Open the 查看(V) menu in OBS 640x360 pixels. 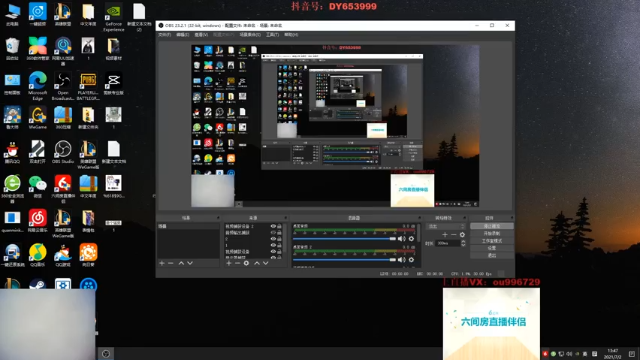(x=201, y=35)
